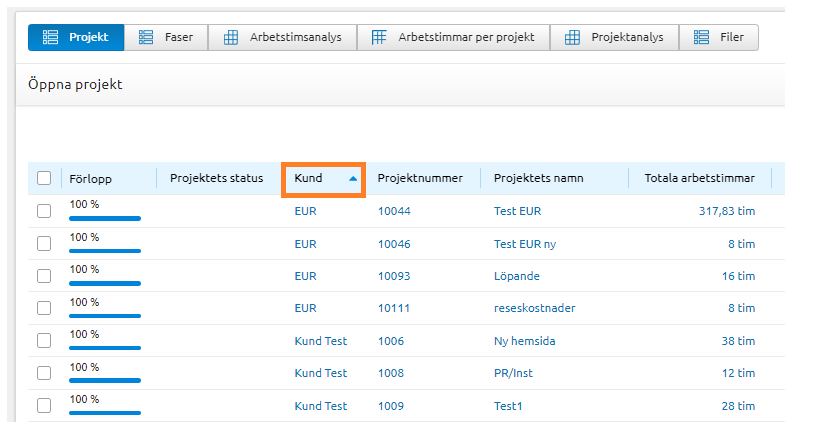814x434 pixels.
Task: Click the Kund column sort arrow
Action: (353, 178)
